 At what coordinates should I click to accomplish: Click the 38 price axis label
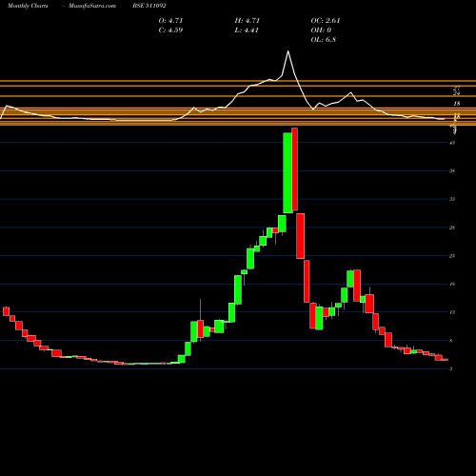click(x=452, y=171)
